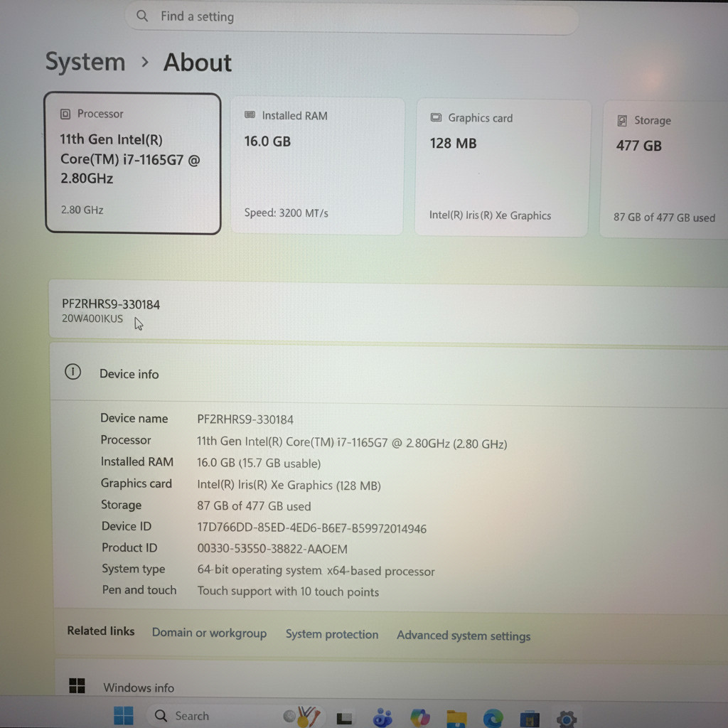Screen dimensions: 728x728
Task: Click the Device info Processor value row
Action: [x=351, y=442]
